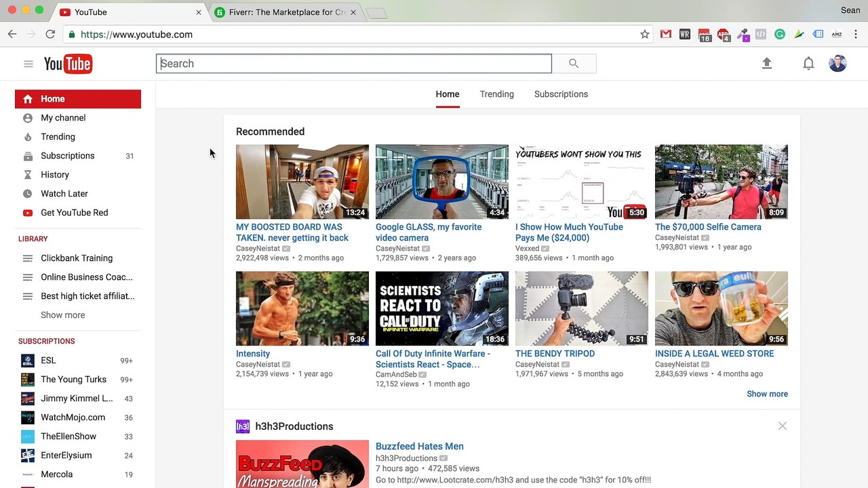Open THE BENDY TRIPOD thumbnail

(582, 308)
